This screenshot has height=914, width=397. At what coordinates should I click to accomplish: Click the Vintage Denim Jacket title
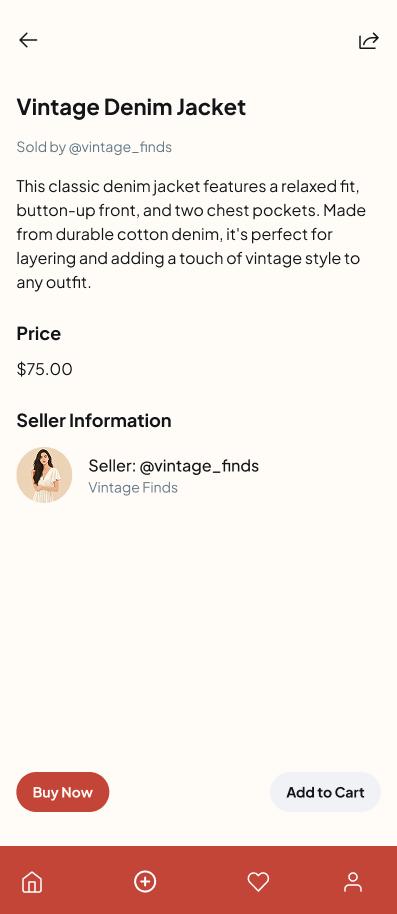point(131,107)
